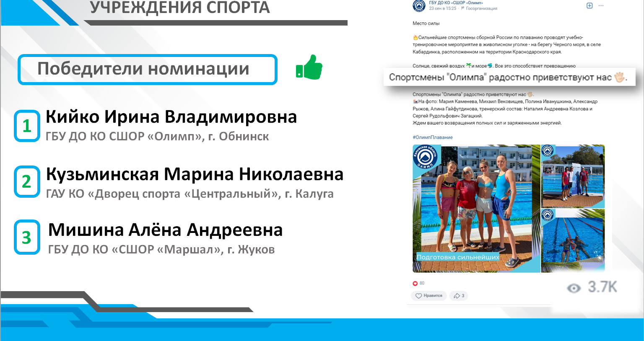Viewport: 644px width, 341px height.
Task: Open the top-right poolside photo thumbnail
Action: [x=573, y=176]
